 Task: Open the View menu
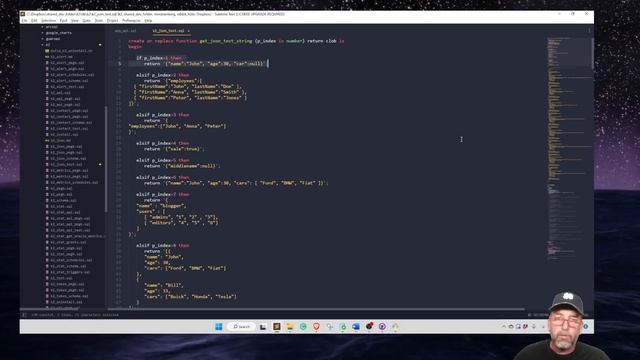click(75, 20)
